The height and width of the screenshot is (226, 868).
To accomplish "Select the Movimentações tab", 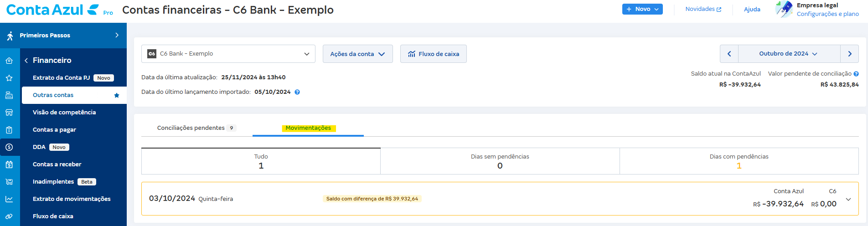I will tap(308, 128).
